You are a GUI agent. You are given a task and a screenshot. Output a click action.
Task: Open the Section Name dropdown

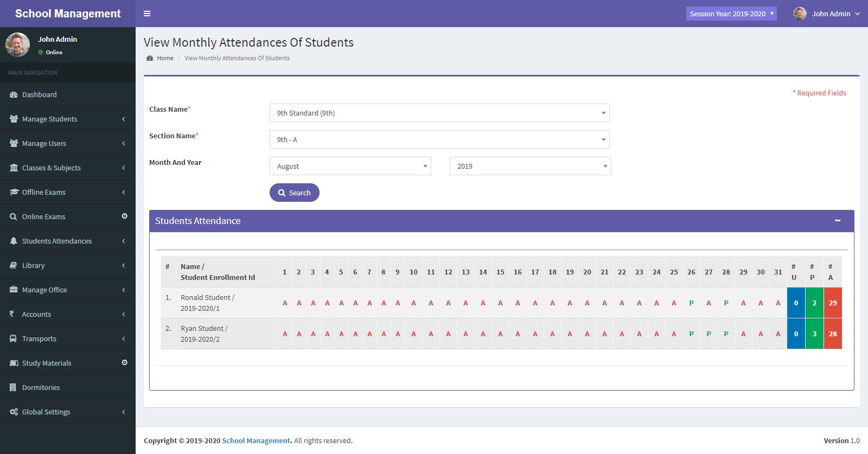[439, 139]
